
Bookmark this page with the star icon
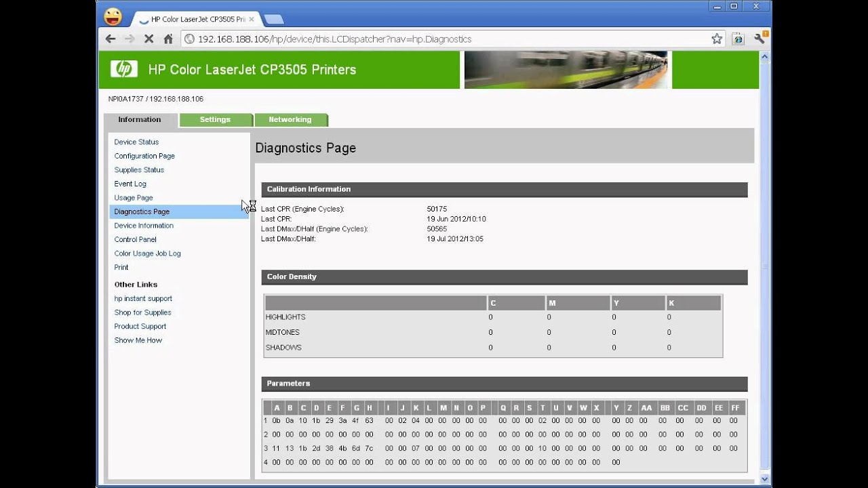tap(717, 39)
